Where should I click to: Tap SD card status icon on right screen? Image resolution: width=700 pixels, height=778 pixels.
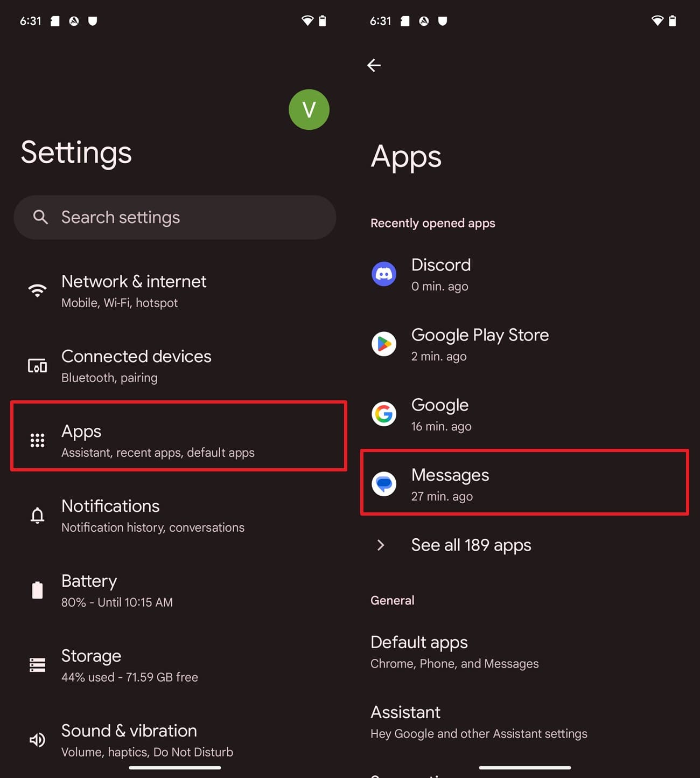pos(405,21)
